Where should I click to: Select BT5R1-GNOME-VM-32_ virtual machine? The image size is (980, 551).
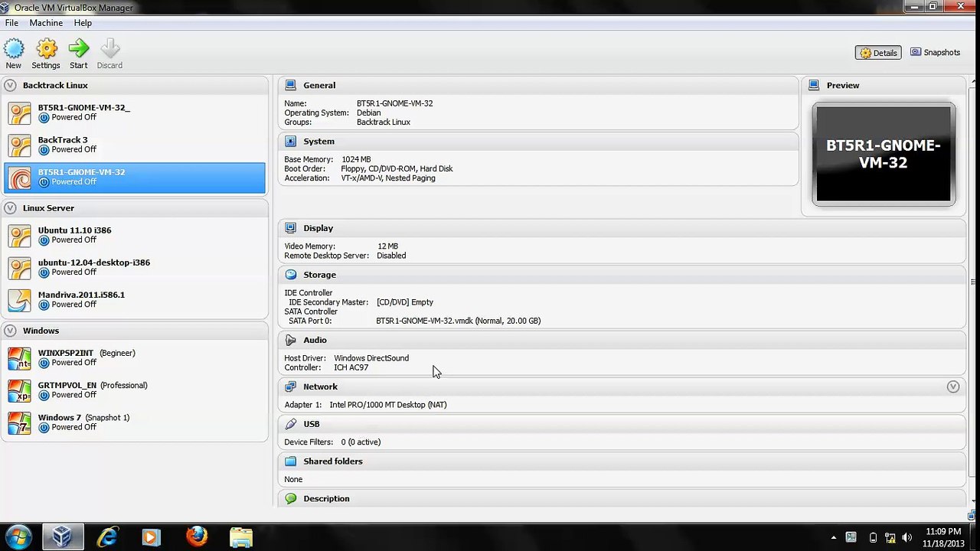click(x=135, y=112)
